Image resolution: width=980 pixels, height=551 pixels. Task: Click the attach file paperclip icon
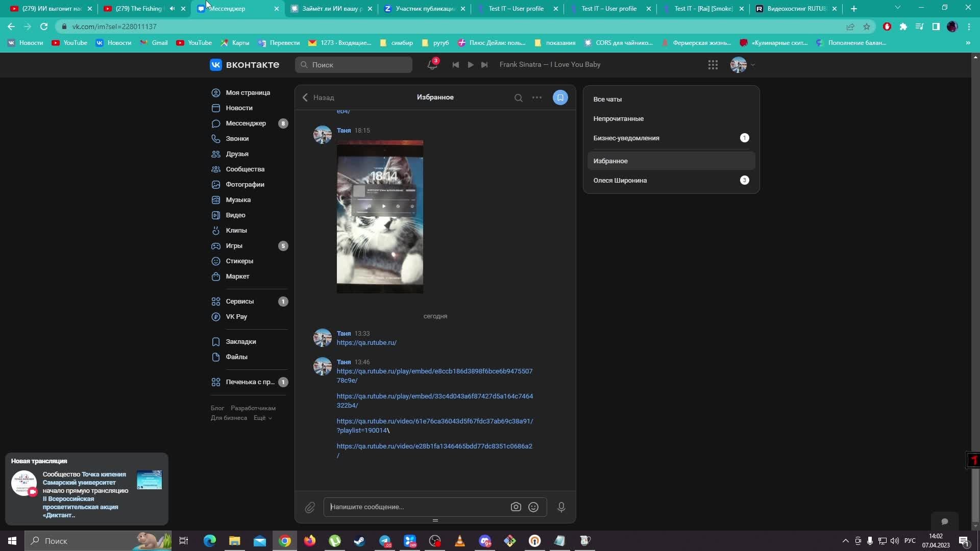coord(310,507)
